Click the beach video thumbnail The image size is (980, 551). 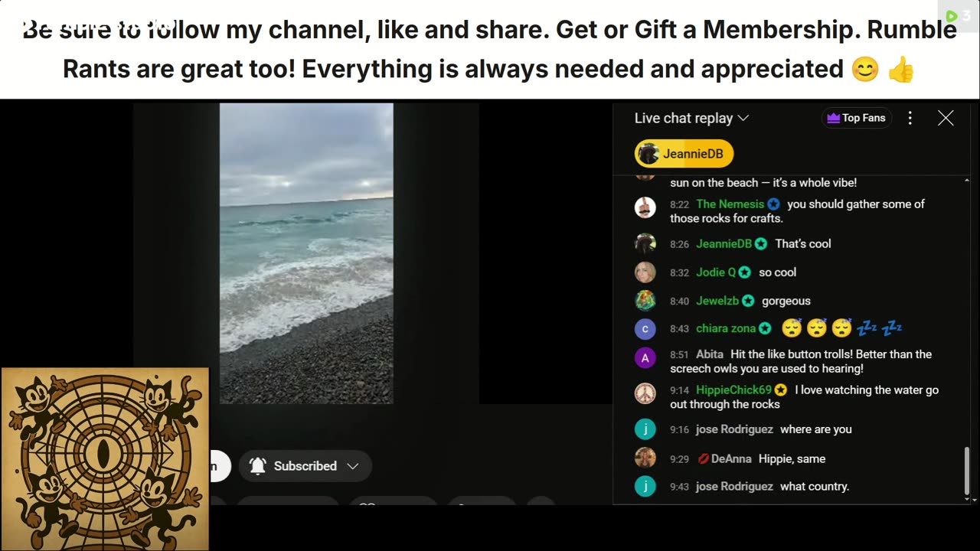pyautogui.click(x=306, y=253)
